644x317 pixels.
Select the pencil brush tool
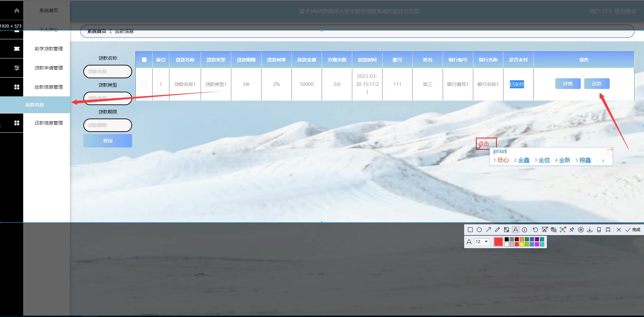click(497, 230)
